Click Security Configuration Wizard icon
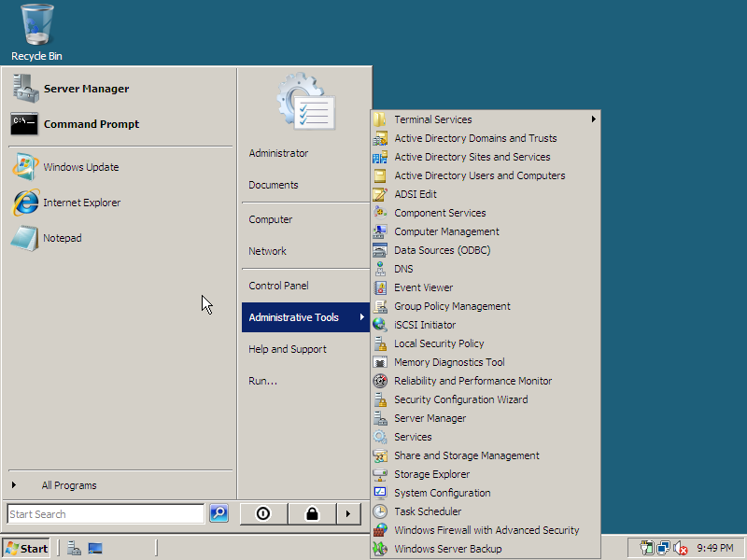Screen dimensions: 747x560 (x=380, y=399)
